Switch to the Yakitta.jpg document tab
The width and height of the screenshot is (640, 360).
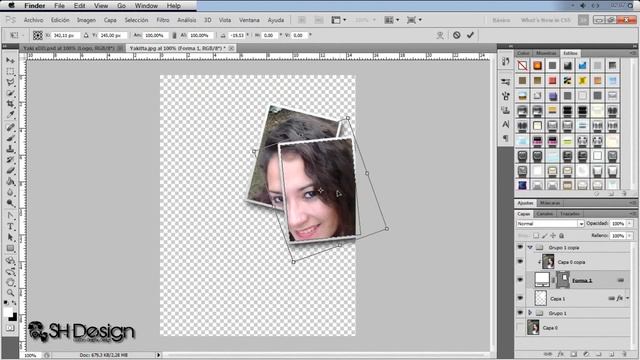[x=177, y=48]
